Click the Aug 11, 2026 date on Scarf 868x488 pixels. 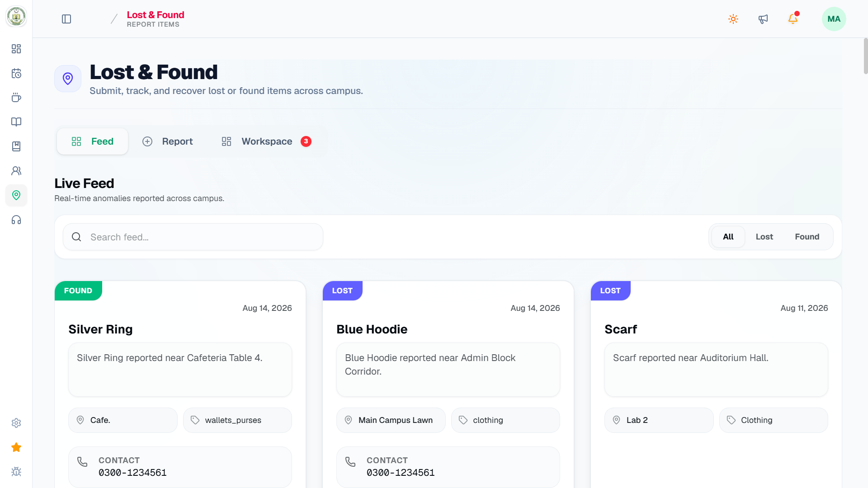804,308
